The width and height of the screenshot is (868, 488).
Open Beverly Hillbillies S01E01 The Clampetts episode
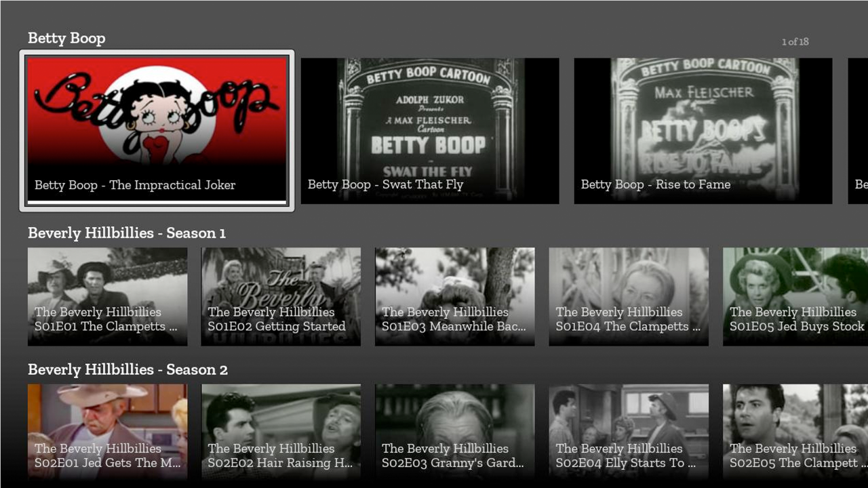tap(107, 296)
